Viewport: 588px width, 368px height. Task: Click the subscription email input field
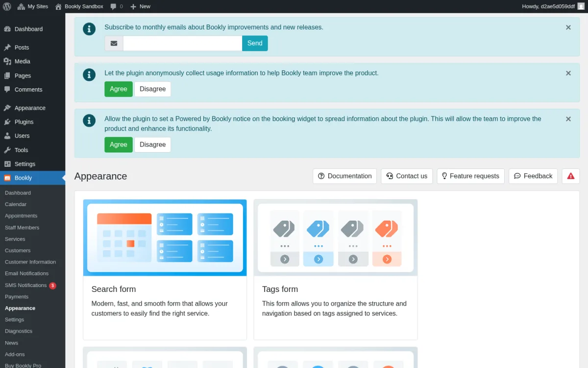click(183, 43)
